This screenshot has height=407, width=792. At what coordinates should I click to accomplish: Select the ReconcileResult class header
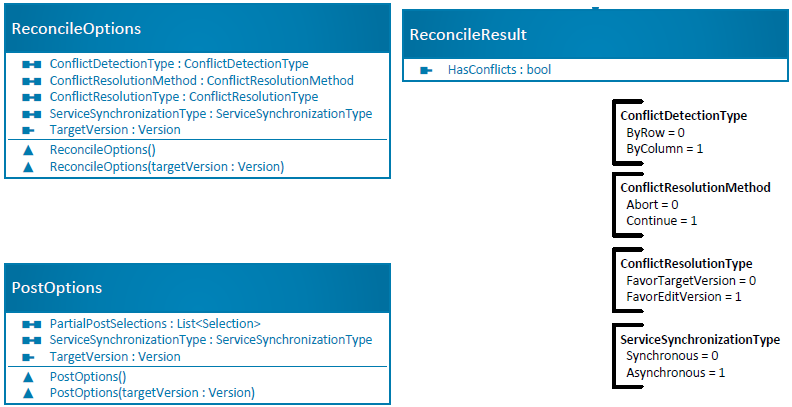595,34
